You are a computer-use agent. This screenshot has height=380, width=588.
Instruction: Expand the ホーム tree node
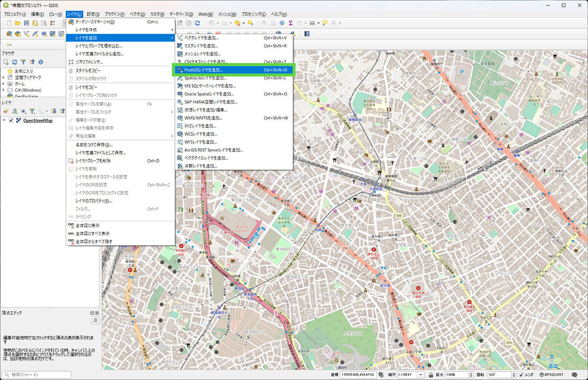click(x=4, y=84)
